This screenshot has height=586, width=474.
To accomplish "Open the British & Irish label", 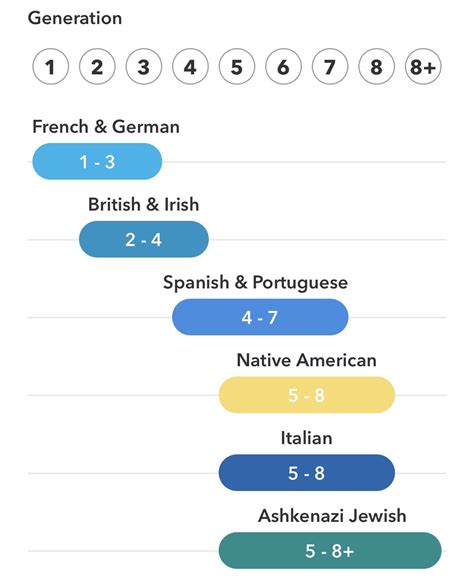I will [x=144, y=204].
